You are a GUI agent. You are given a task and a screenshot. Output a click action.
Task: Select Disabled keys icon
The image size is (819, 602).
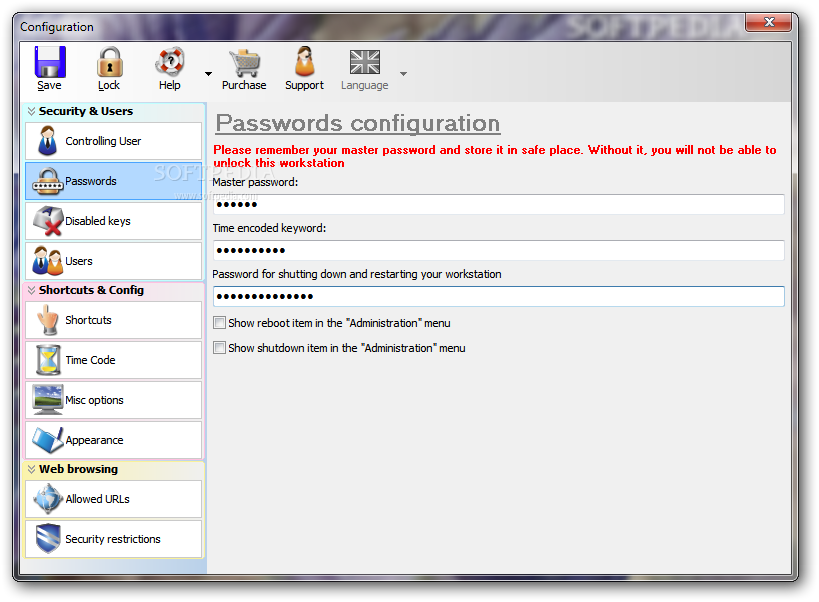(x=48, y=221)
